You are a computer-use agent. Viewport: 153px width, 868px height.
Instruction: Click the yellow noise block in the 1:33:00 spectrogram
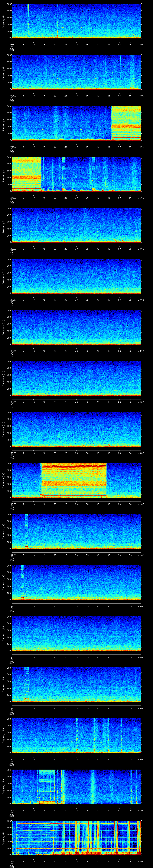(126, 123)
